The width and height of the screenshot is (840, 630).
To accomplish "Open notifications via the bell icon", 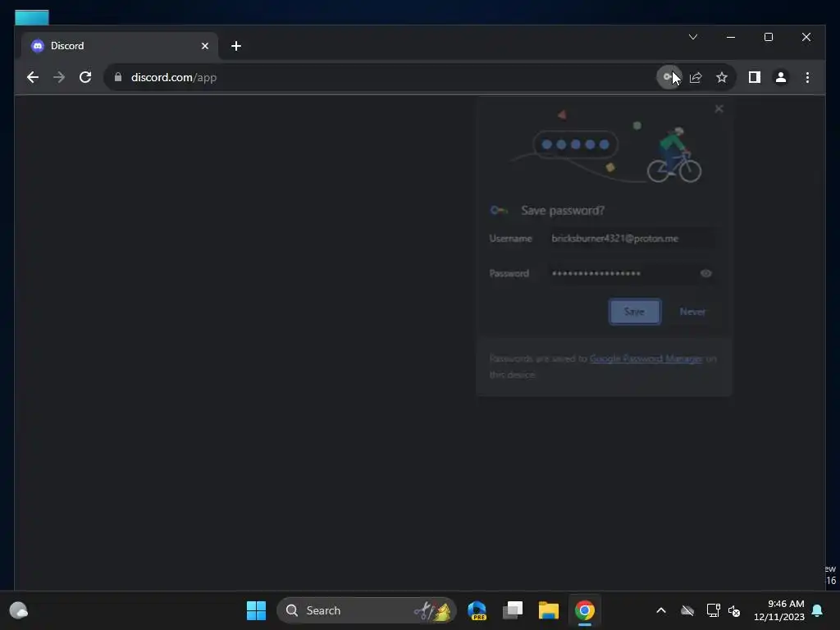I will [x=818, y=610].
